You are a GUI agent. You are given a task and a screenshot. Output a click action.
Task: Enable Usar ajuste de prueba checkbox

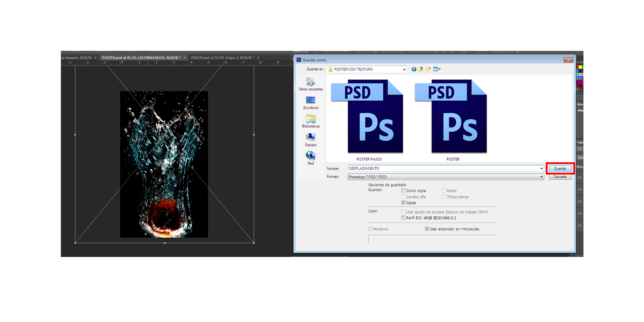403,212
